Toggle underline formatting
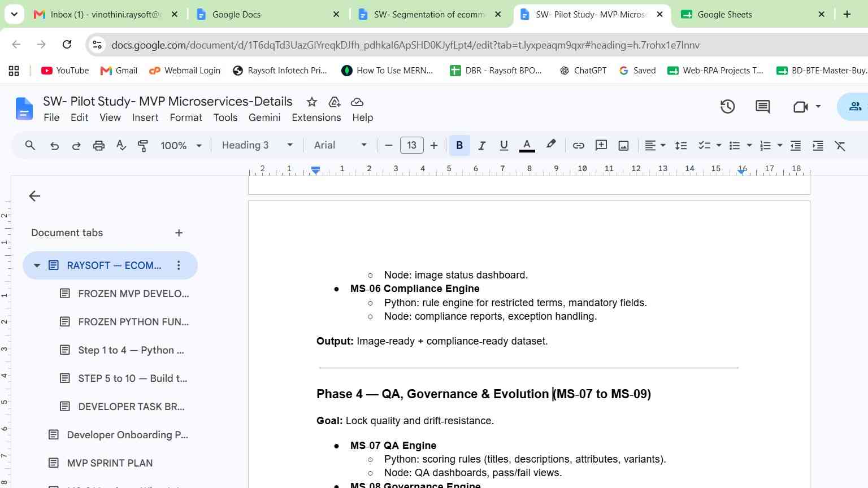Image resolution: width=868 pixels, height=488 pixels. [x=504, y=146]
